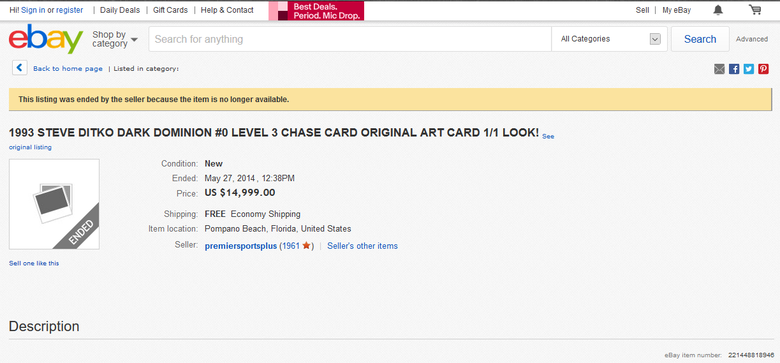Focus the Search for anything field
Screen dimensions: 780x363
point(350,39)
